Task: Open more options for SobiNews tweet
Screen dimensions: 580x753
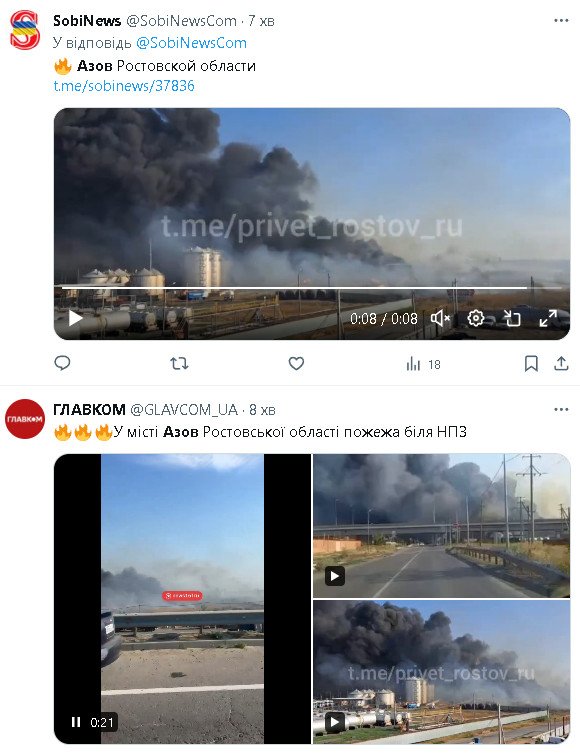Action: [561, 21]
